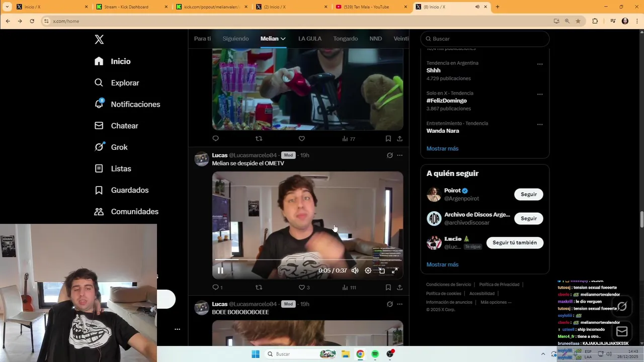Open Chrome extensions puzzle icon
The image size is (644, 362).
pos(595,21)
